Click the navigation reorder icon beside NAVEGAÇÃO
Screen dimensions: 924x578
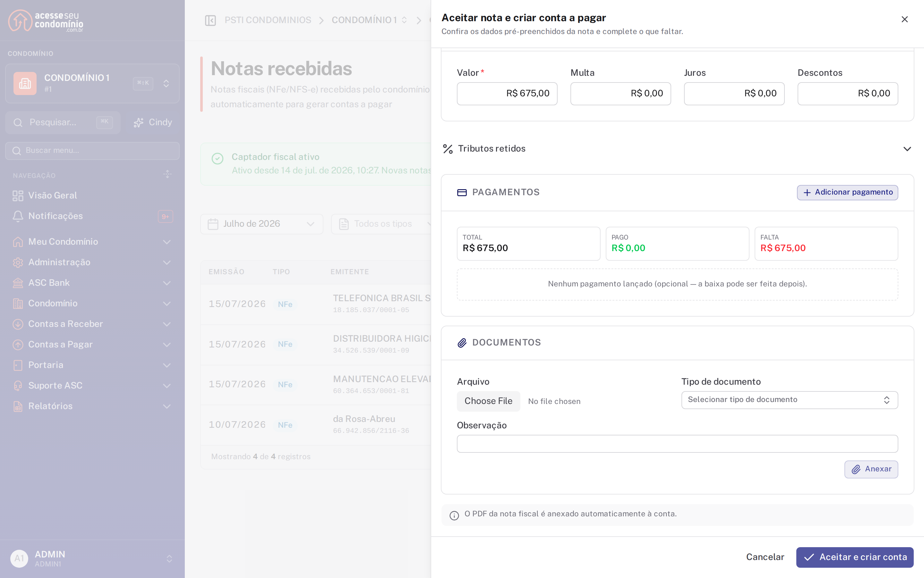pos(167,174)
